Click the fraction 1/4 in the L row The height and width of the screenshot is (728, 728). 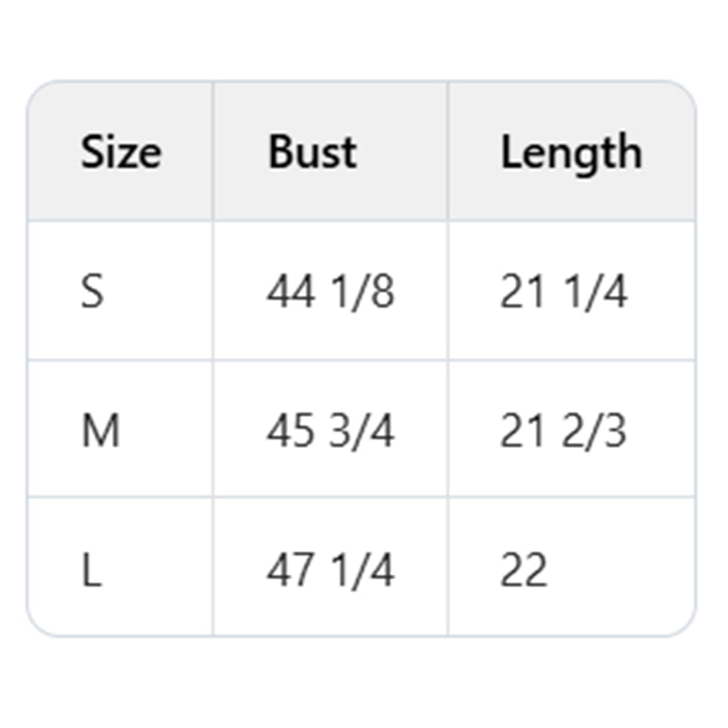[x=362, y=571]
